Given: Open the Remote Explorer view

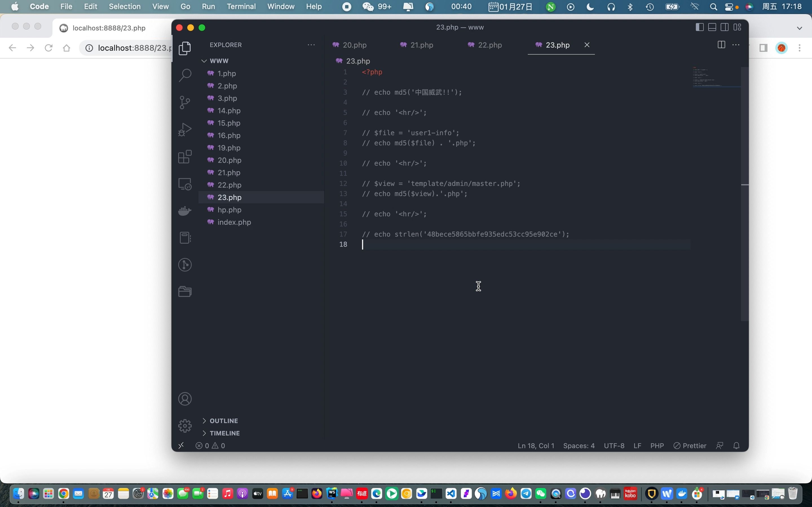Looking at the screenshot, I should coord(185,184).
